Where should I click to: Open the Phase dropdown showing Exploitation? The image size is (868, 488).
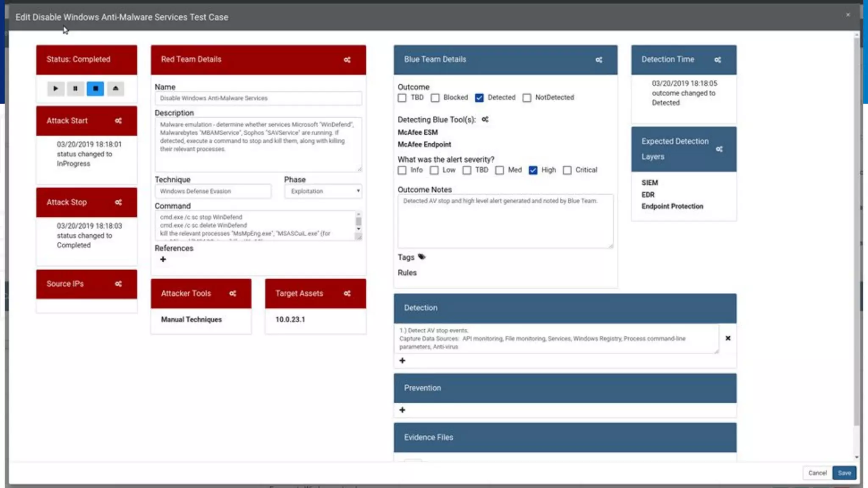[x=323, y=191]
